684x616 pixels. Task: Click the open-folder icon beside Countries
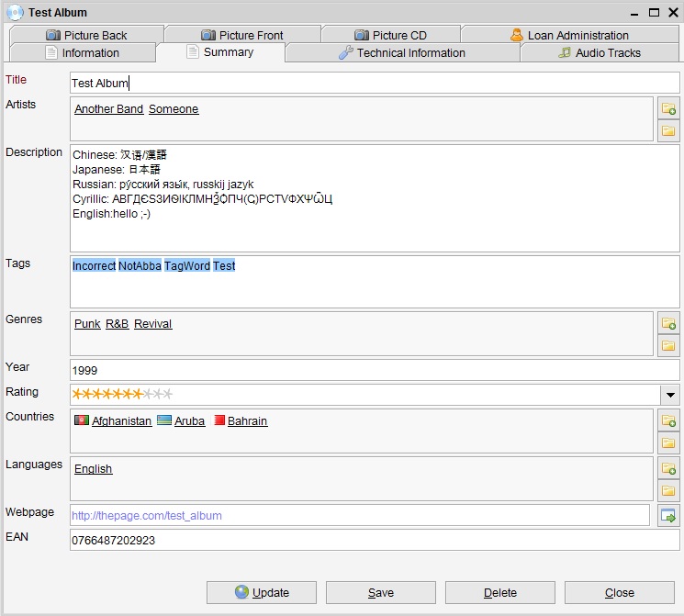coord(668,442)
